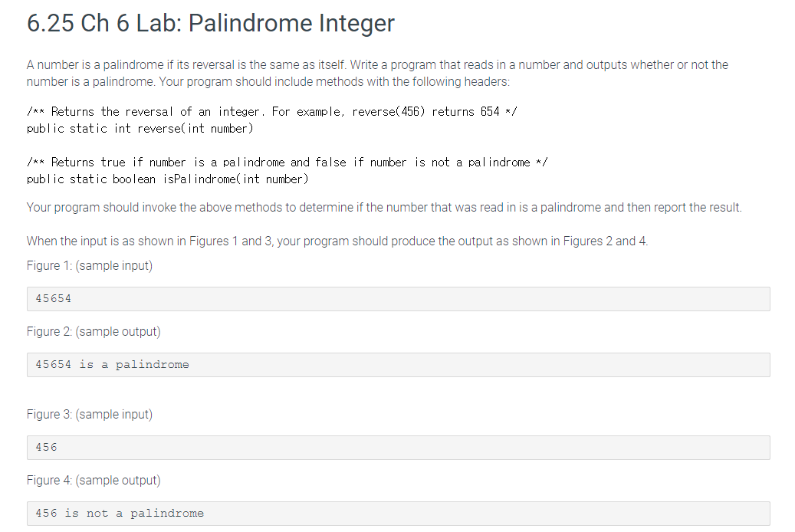The width and height of the screenshot is (795, 532).
Task: Click the Figure 2: (sample output) label
Action: point(94,332)
